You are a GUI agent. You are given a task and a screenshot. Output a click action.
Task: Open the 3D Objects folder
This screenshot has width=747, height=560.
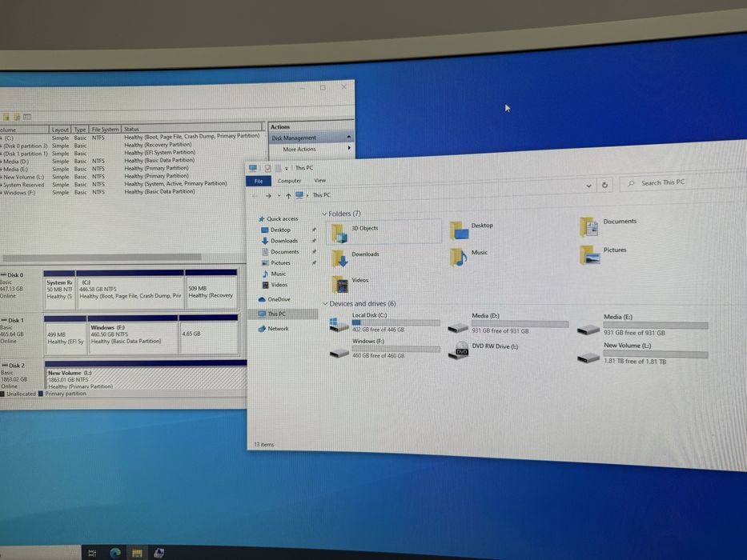click(x=384, y=232)
